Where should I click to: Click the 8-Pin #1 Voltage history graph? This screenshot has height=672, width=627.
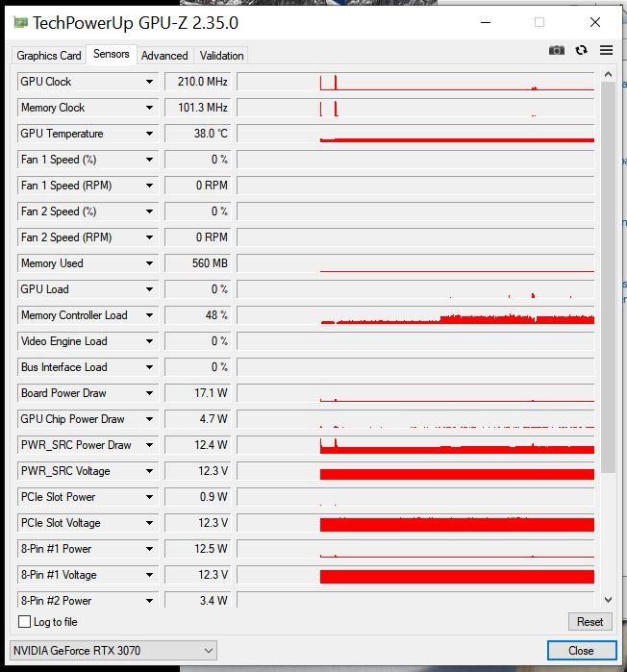click(415, 575)
